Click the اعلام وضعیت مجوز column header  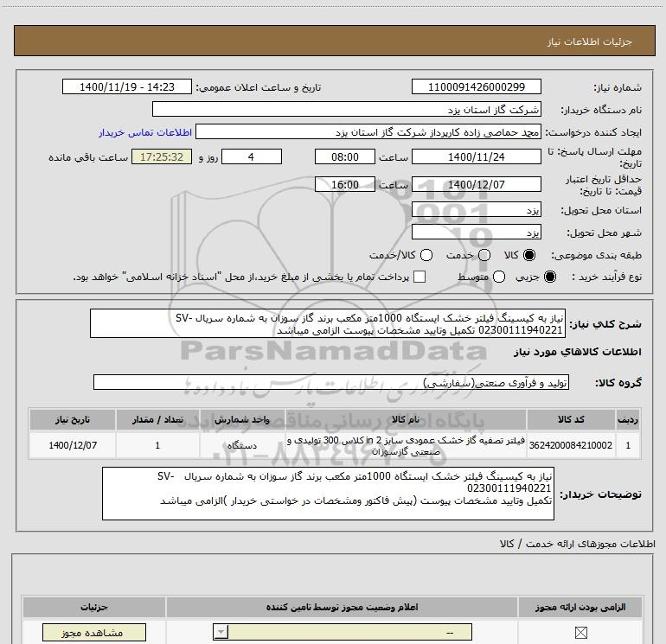[342, 607]
